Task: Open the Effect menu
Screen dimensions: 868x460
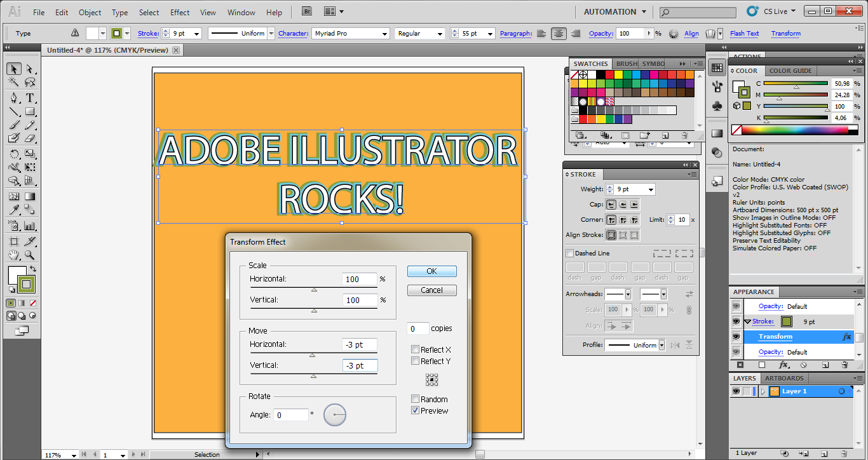Action: (x=180, y=12)
